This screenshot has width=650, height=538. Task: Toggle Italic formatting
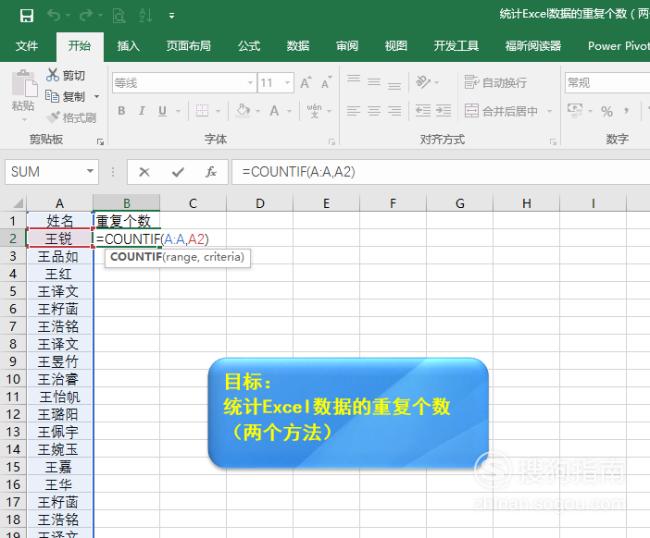click(142, 111)
